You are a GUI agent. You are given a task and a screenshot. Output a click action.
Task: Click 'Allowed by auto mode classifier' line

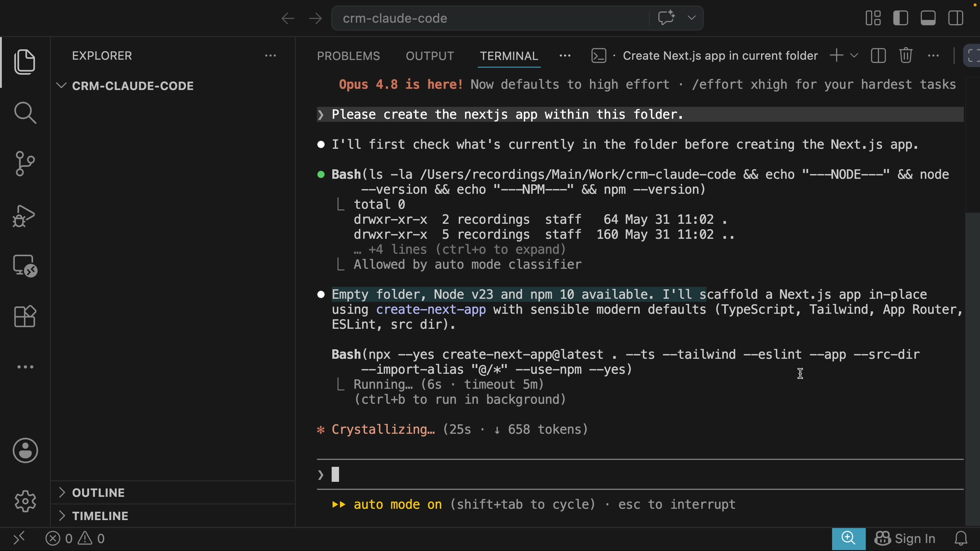[468, 265]
